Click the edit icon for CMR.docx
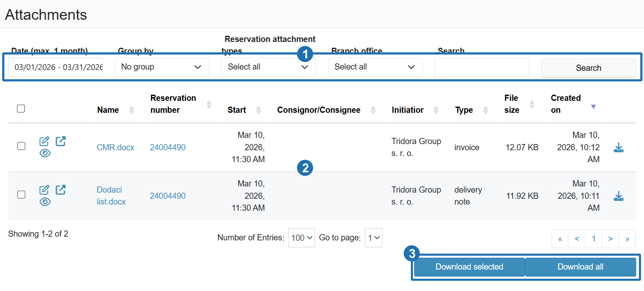Image resolution: width=644 pixels, height=291 pixels. coord(44,141)
